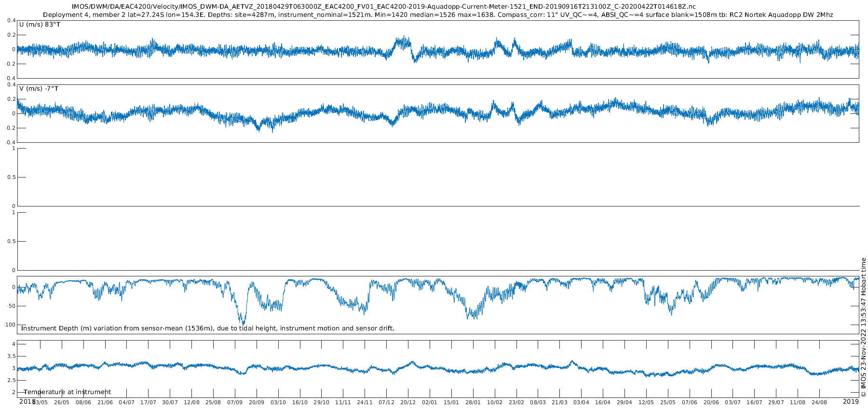Select the '29/04' date tick label
The width and height of the screenshot is (868, 410).
tap(624, 402)
